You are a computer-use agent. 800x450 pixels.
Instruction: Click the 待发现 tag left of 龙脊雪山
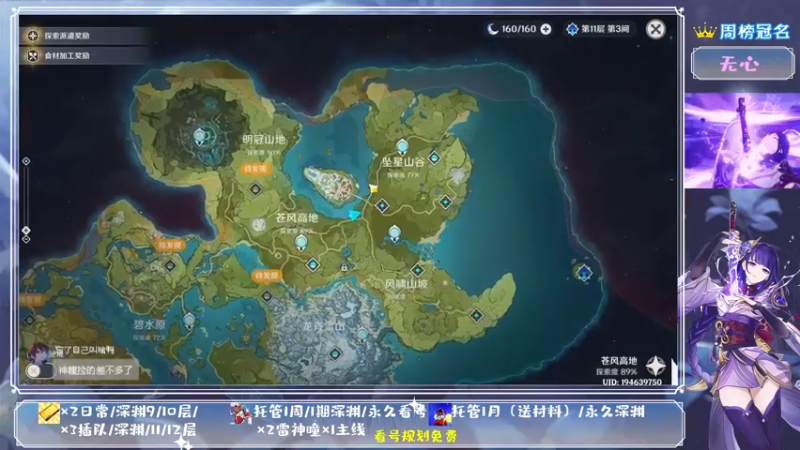[x=266, y=276]
